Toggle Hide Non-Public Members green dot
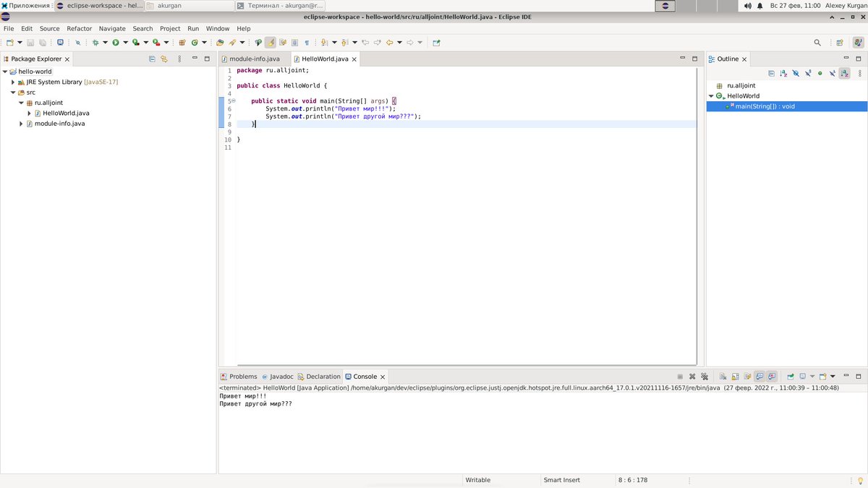Viewport: 868px width, 488px height. 820,73
